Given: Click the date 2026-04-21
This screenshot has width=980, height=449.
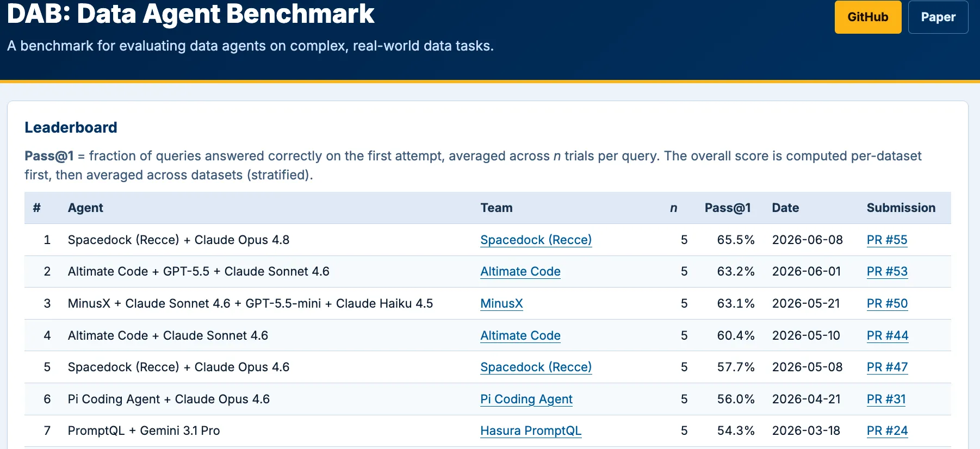Looking at the screenshot, I should tap(807, 399).
